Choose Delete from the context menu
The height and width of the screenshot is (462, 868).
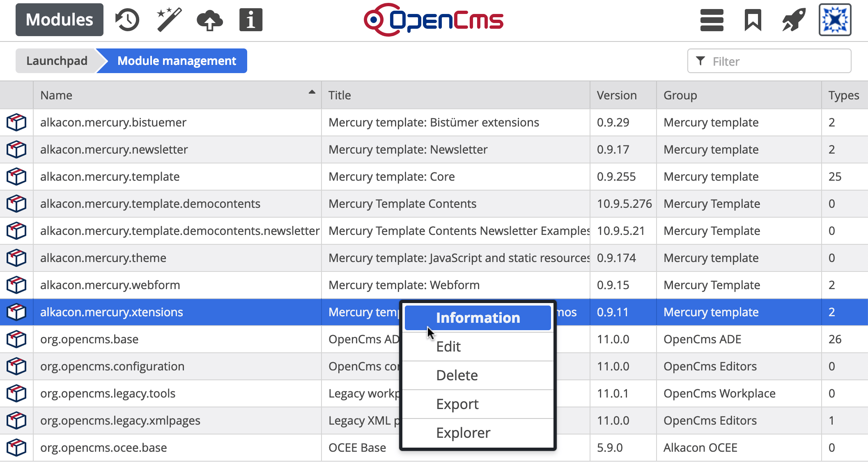pos(457,375)
